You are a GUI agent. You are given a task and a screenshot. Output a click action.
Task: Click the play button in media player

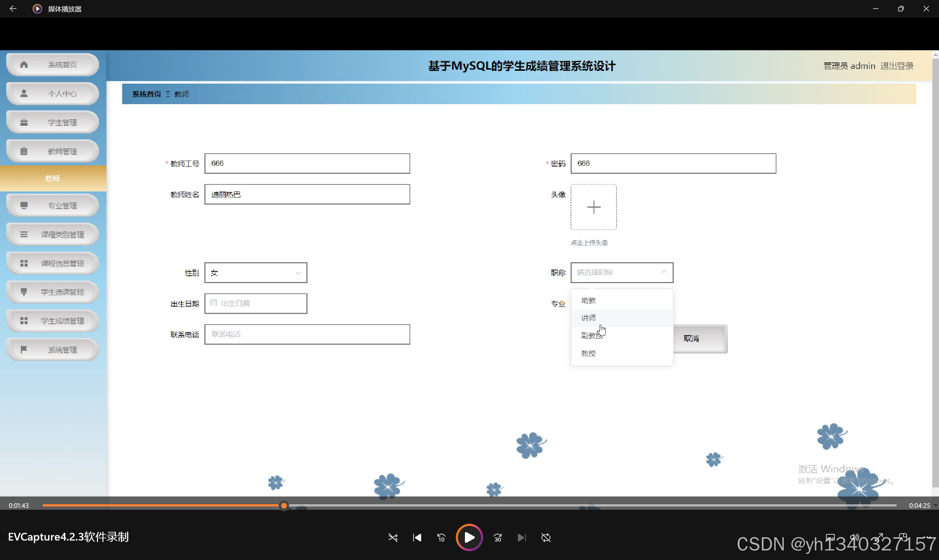coord(469,537)
